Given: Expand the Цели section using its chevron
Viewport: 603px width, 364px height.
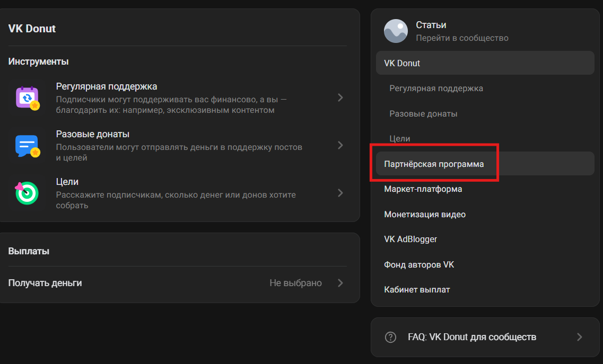Looking at the screenshot, I should click(340, 193).
